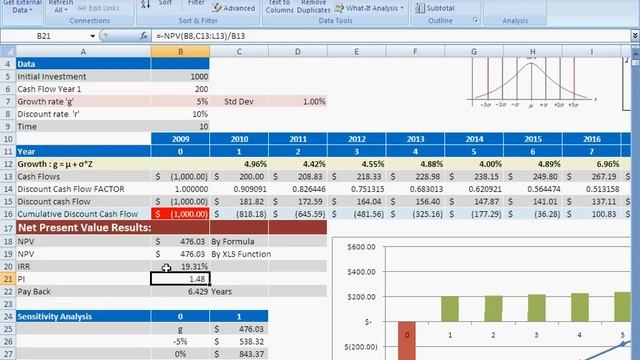This screenshot has height=360, width=640.
Task: Click the Name Box showing B21
Action: [x=44, y=36]
